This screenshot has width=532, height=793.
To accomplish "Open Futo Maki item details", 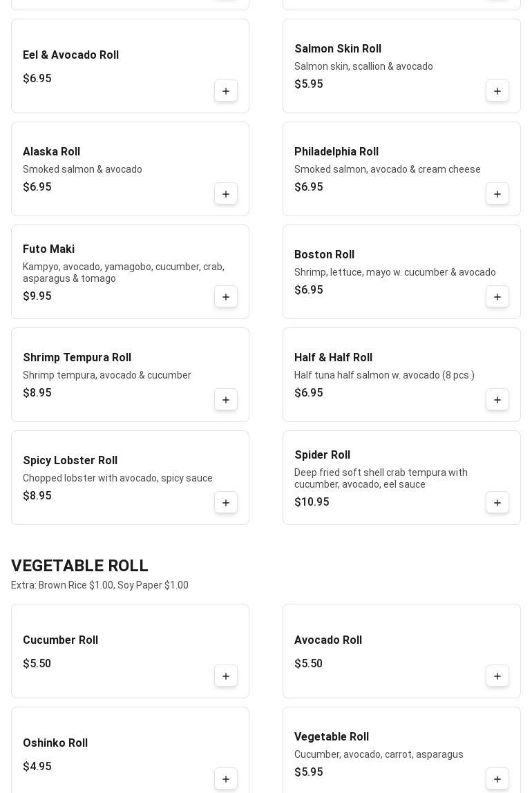I will point(48,249).
